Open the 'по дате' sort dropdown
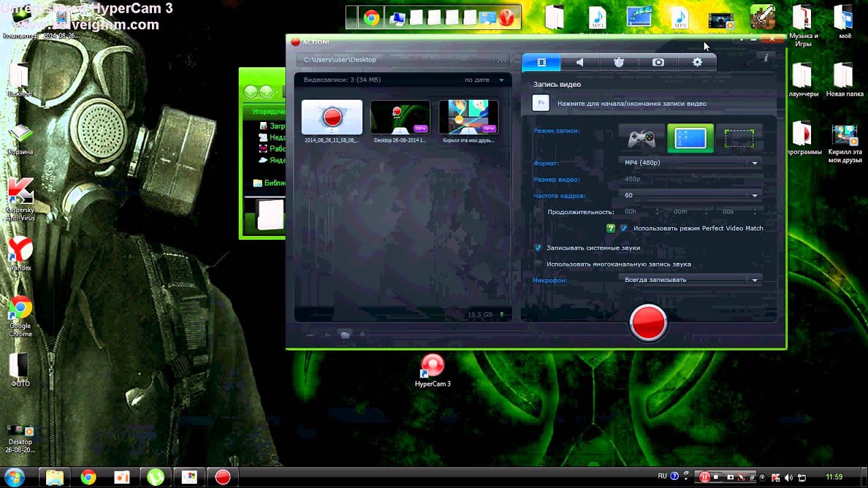The image size is (868, 488). pyautogui.click(x=484, y=80)
